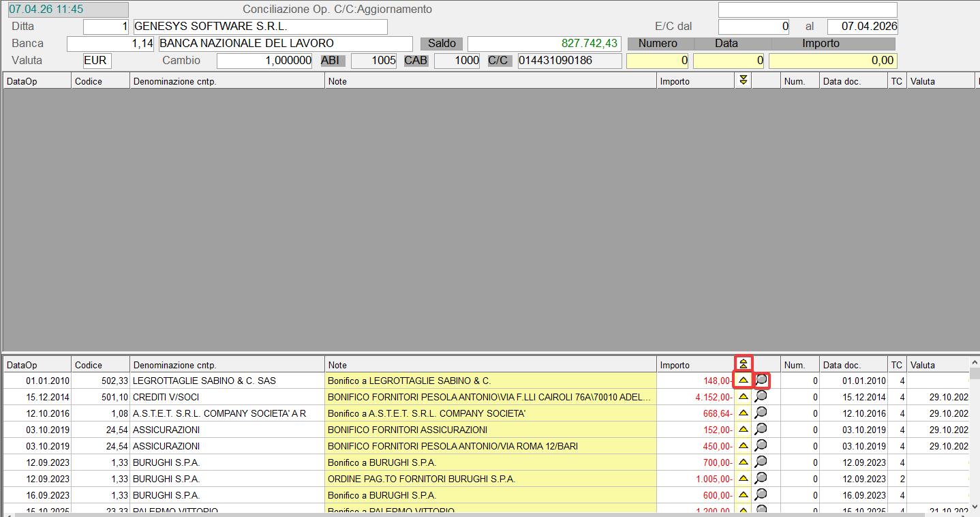Click magnifier on the 152,00 ASSICURAZIONI row
The width and height of the screenshot is (980, 517).
point(761,429)
